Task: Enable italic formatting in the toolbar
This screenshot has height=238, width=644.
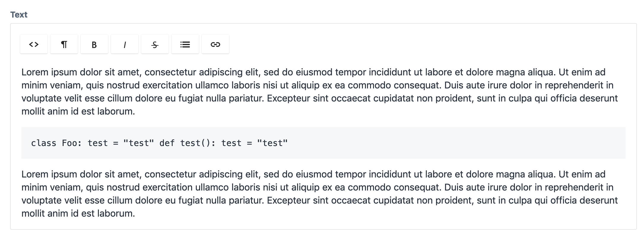Action: tap(124, 44)
